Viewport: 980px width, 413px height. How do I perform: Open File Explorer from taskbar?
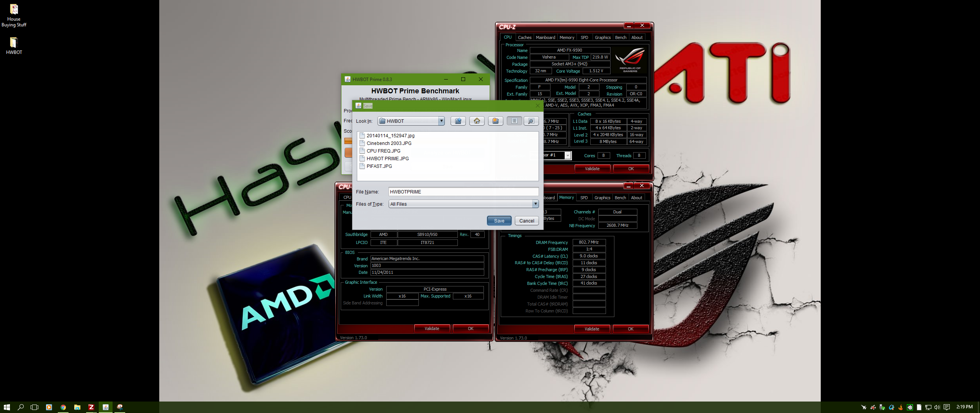(x=77, y=407)
